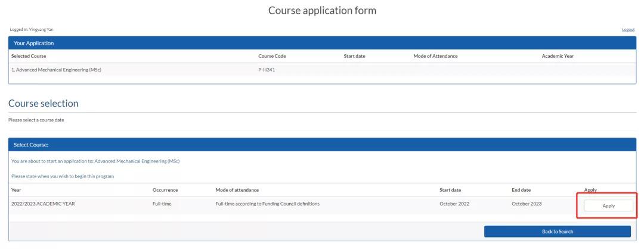Click the Year column header

(x=16, y=190)
